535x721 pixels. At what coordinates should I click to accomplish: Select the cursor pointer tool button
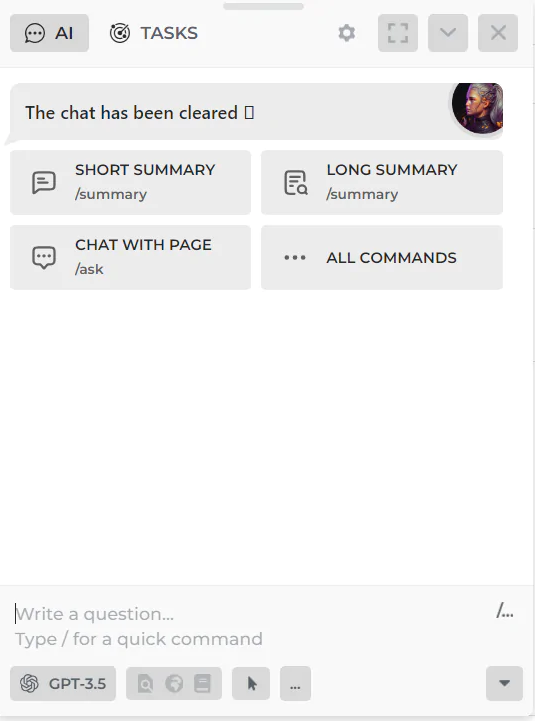[251, 683]
